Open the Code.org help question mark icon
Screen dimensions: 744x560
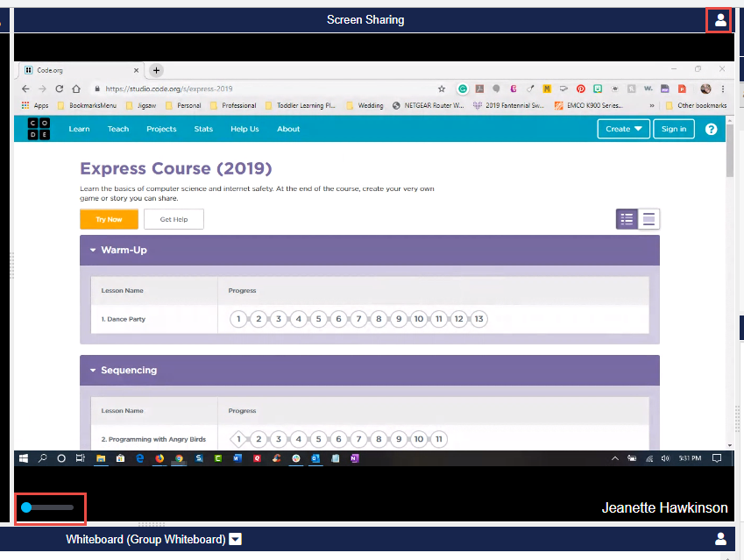coord(711,129)
